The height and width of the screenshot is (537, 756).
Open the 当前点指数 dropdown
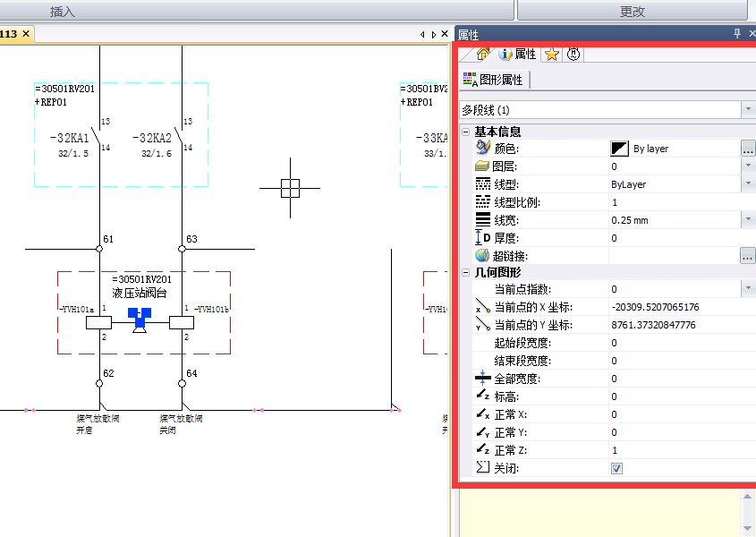tap(748, 288)
